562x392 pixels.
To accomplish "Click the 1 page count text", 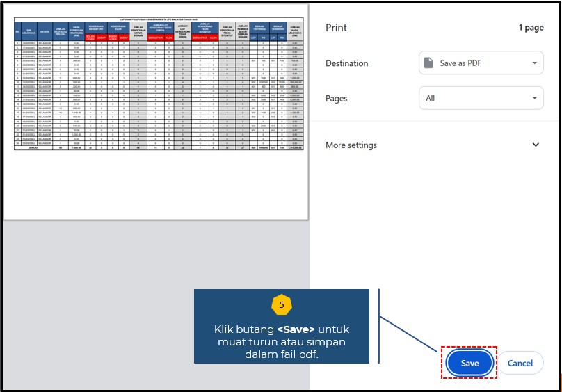I will click(x=530, y=28).
